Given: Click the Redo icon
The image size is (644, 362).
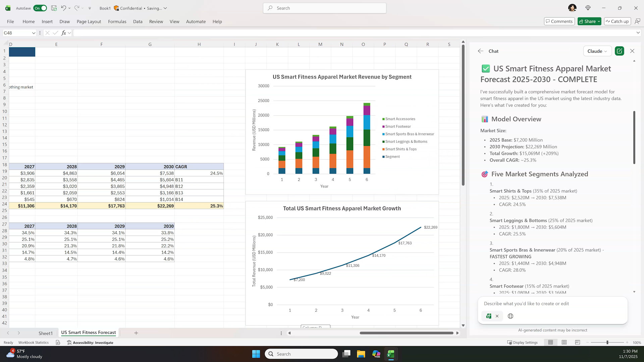Looking at the screenshot, I should click(x=76, y=8).
